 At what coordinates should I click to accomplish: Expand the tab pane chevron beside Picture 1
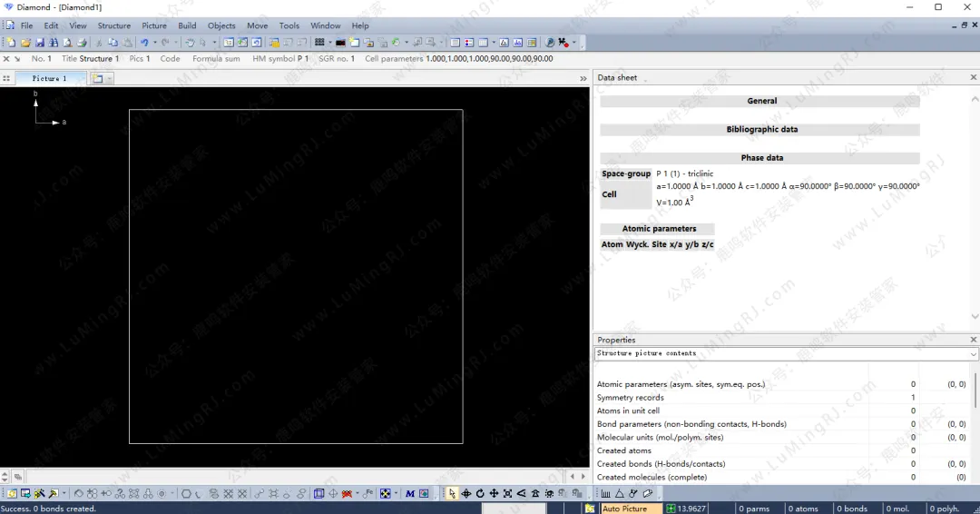point(583,79)
